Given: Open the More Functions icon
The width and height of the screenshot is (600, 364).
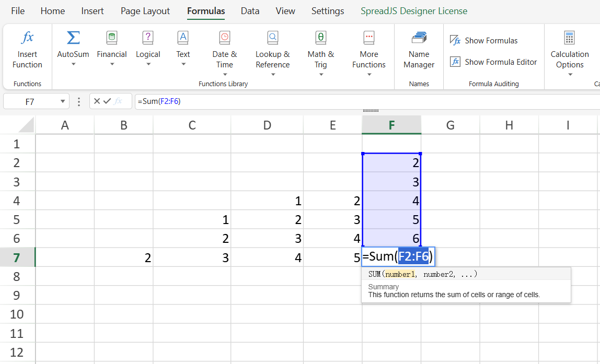Looking at the screenshot, I should (369, 38).
